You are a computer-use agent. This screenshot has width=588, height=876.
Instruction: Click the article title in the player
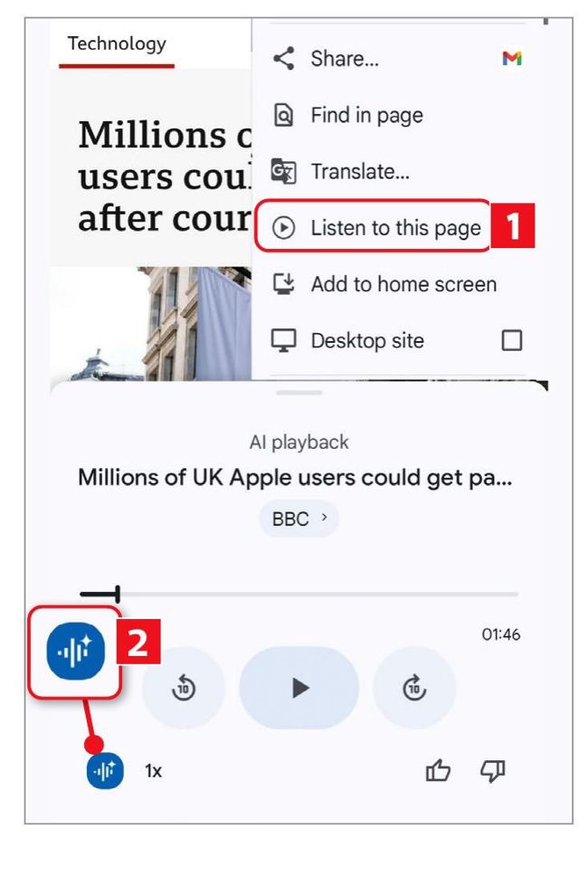(295, 478)
